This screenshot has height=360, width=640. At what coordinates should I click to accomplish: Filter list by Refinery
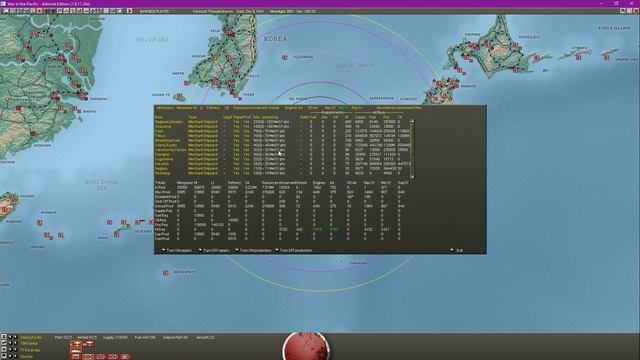click(213, 108)
